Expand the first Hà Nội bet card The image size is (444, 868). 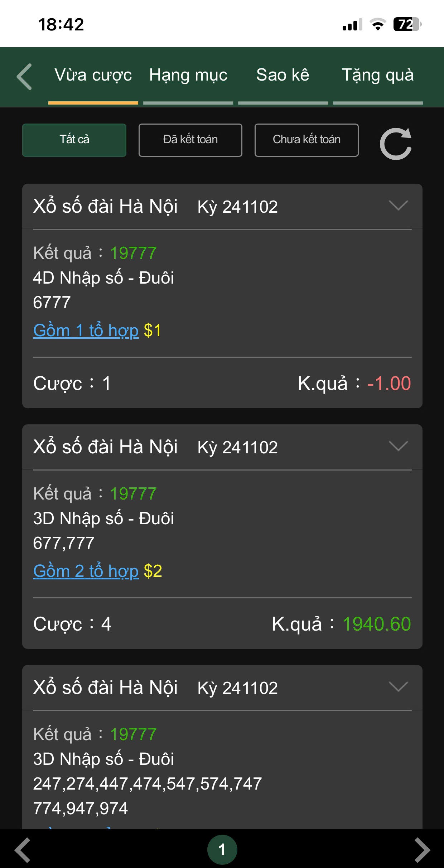[x=398, y=206]
